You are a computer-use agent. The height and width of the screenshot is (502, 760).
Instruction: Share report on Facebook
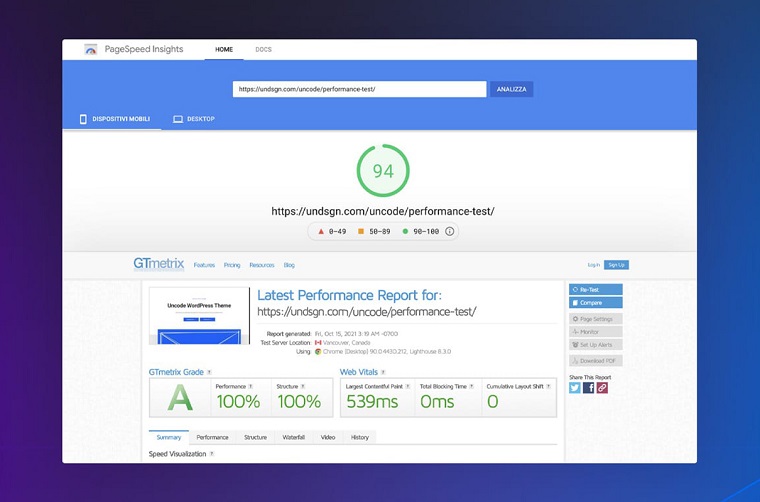point(588,388)
